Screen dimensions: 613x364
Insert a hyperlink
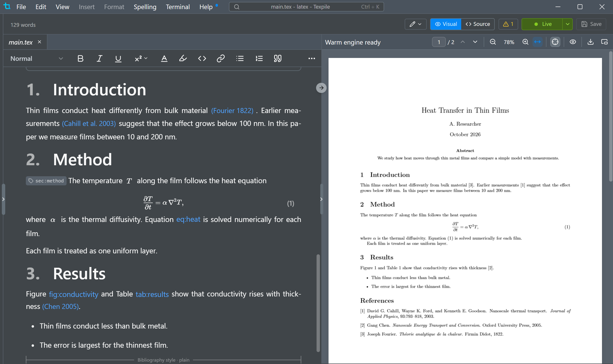tap(221, 58)
